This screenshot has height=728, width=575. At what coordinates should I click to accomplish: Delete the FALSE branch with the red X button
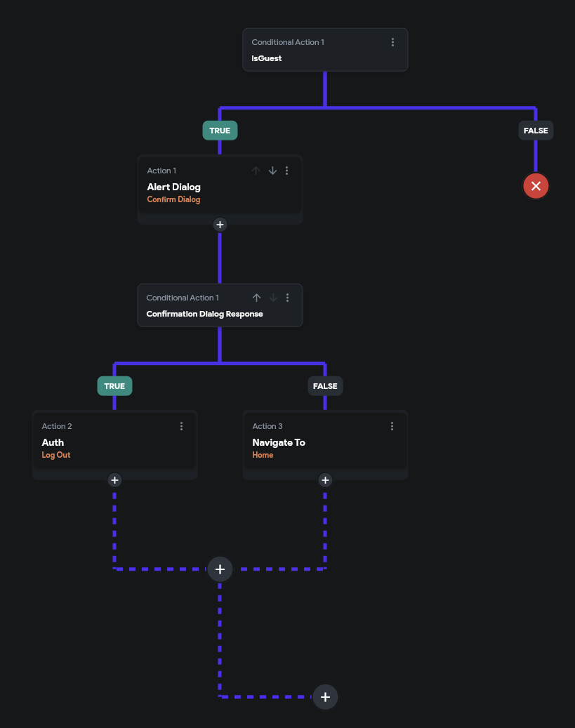point(536,186)
